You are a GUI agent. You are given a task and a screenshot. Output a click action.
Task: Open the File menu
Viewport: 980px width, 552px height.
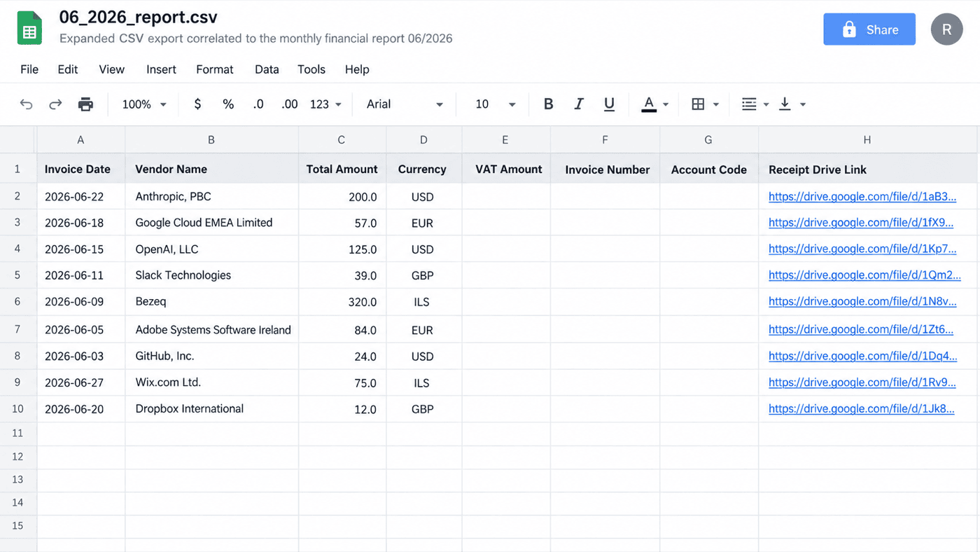click(x=29, y=69)
